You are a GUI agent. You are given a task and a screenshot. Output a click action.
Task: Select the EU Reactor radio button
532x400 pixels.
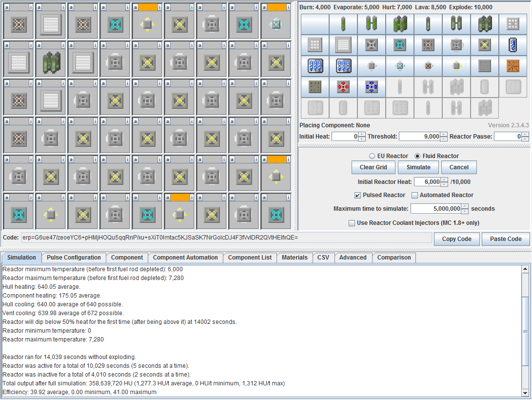coord(373,156)
